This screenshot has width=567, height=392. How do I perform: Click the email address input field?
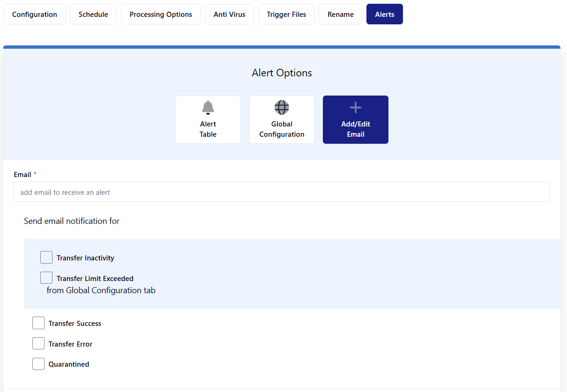(x=282, y=192)
